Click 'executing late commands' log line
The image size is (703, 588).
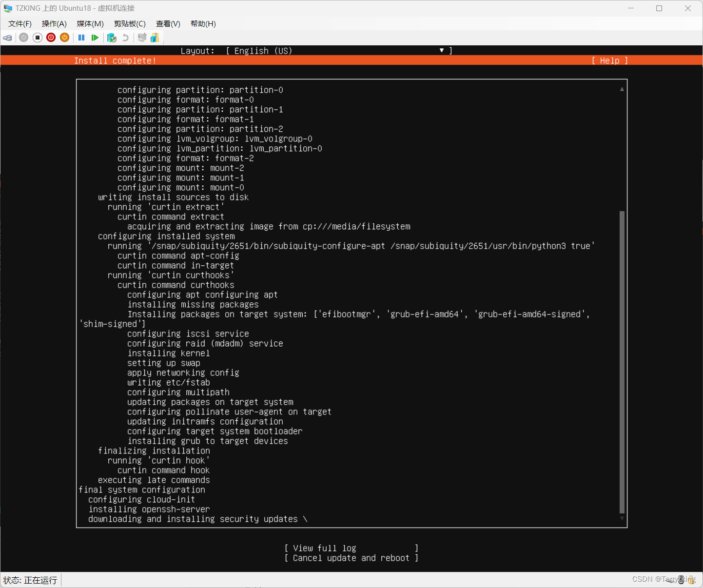[x=154, y=480]
